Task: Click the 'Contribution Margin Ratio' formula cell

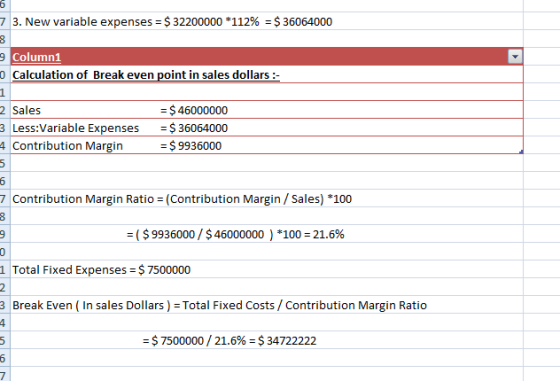Action: pyautogui.click(x=267, y=199)
